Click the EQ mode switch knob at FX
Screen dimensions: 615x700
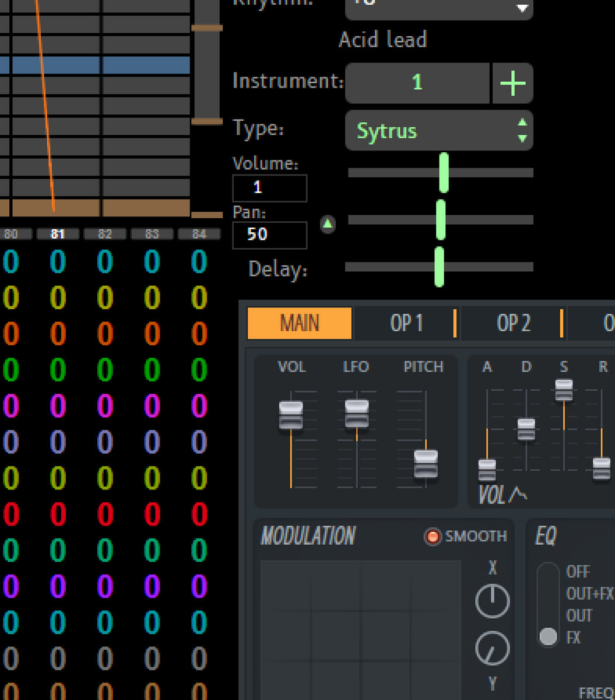548,636
